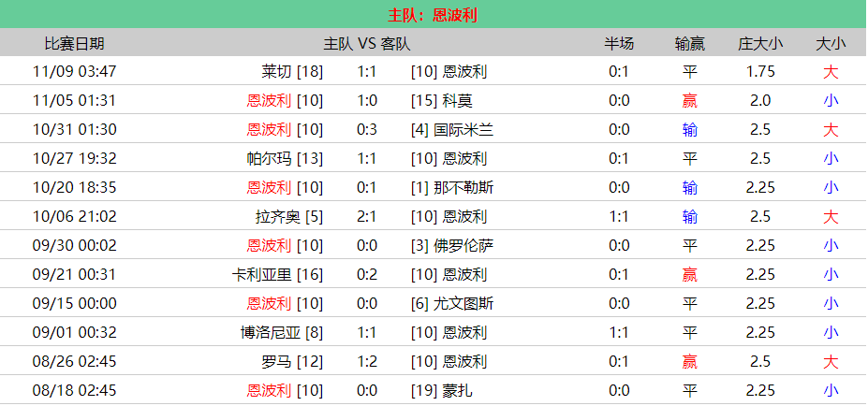Click the 主队：恩波利 title bar
The width and height of the screenshot is (868, 406).
pos(434,15)
